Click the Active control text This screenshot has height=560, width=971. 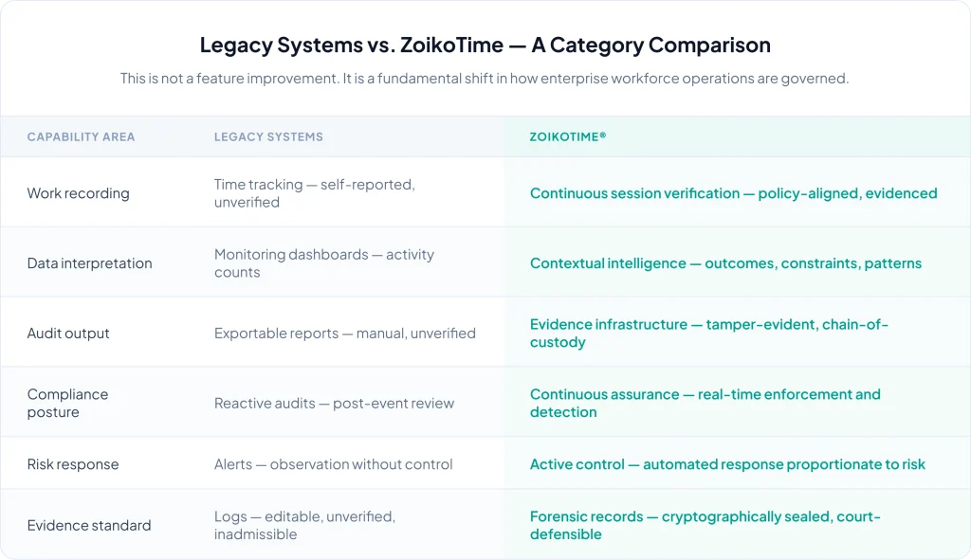point(727,464)
